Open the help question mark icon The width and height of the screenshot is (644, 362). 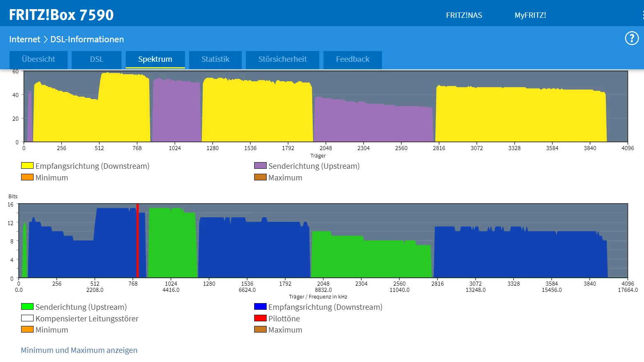632,39
